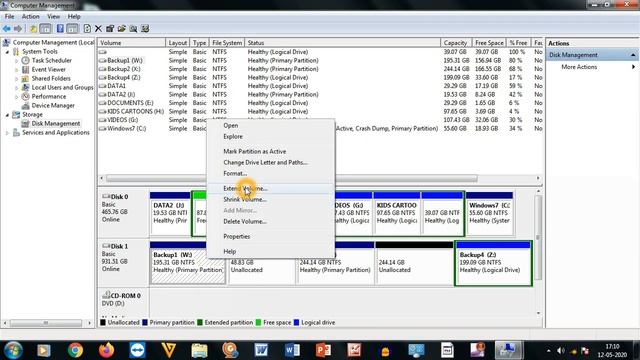Choose Open in the context menu
The width and height of the screenshot is (640, 360).
point(231,126)
